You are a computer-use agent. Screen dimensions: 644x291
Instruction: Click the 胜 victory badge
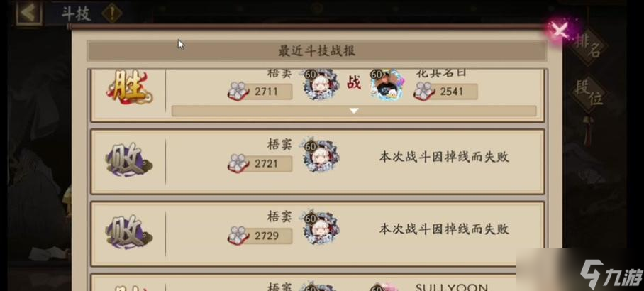(x=129, y=87)
